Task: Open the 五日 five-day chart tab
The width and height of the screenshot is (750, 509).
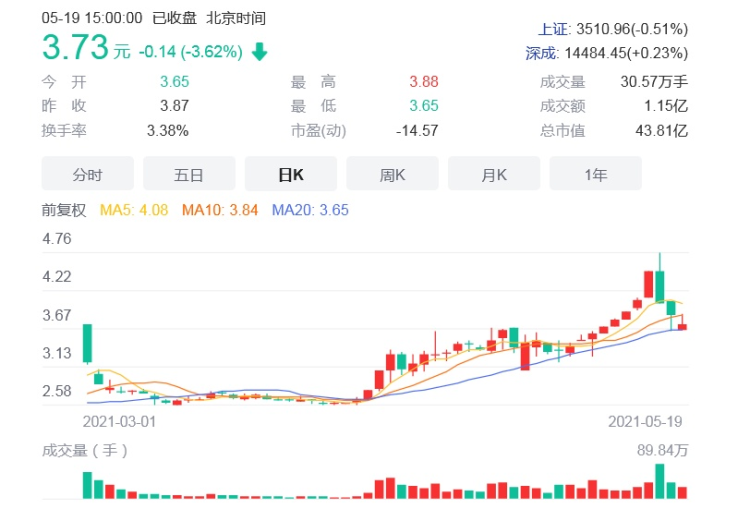Action: (189, 174)
